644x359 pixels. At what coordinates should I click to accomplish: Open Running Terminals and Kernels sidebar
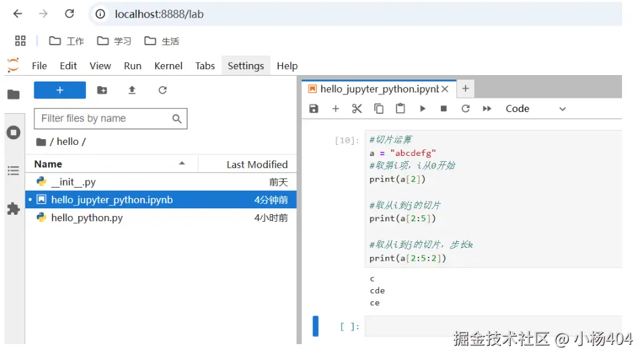14,133
